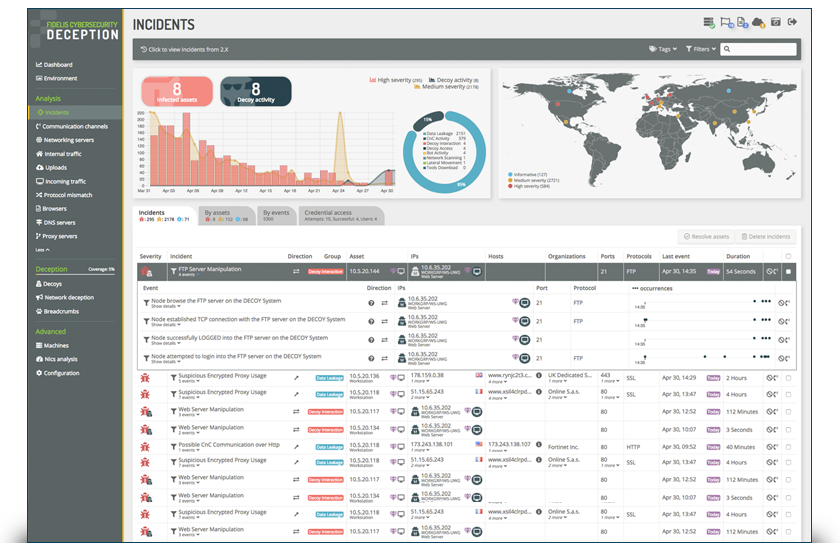The image size is (840, 543).
Task: Click the incidents search input field
Action: [x=758, y=49]
